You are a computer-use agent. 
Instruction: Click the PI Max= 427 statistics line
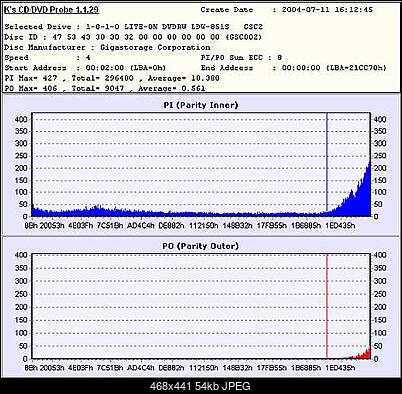pyautogui.click(x=112, y=78)
